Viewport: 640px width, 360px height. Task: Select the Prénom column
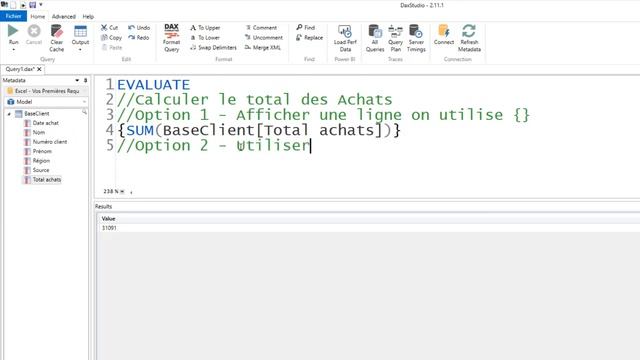(42, 151)
